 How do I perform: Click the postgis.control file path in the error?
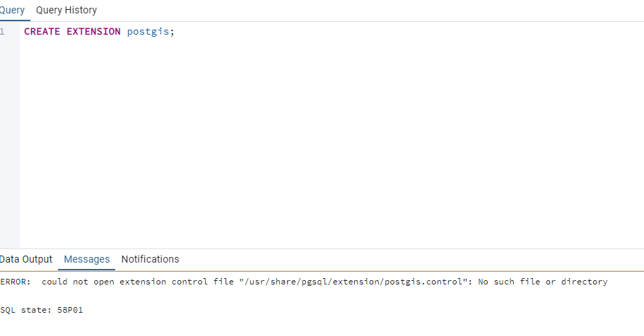tap(356, 282)
